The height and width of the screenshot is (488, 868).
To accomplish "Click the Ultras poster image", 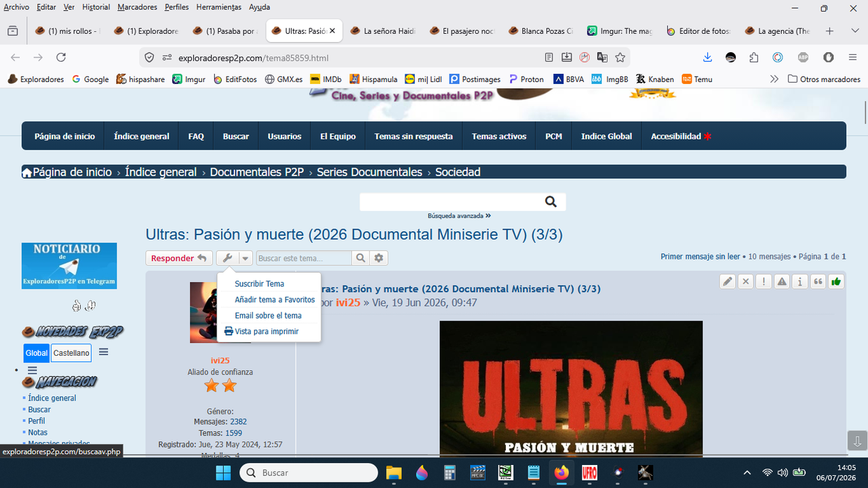I will 571,388.
